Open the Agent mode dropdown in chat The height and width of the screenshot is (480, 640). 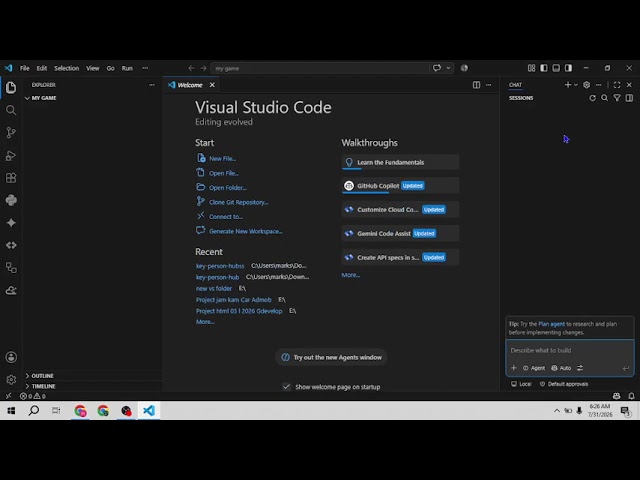click(x=534, y=368)
